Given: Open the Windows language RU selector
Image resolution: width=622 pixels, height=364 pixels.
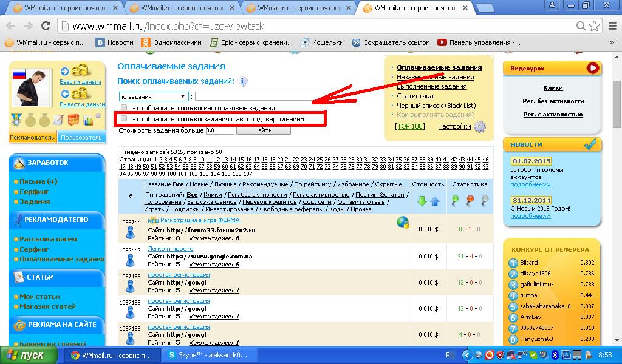Looking at the screenshot, I should pyautogui.click(x=450, y=355).
